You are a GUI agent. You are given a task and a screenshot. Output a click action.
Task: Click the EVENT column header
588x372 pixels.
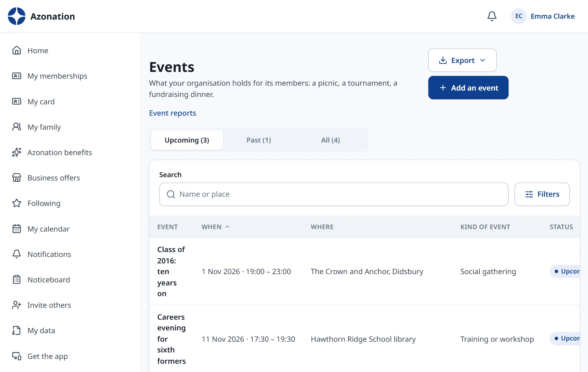pyautogui.click(x=168, y=227)
